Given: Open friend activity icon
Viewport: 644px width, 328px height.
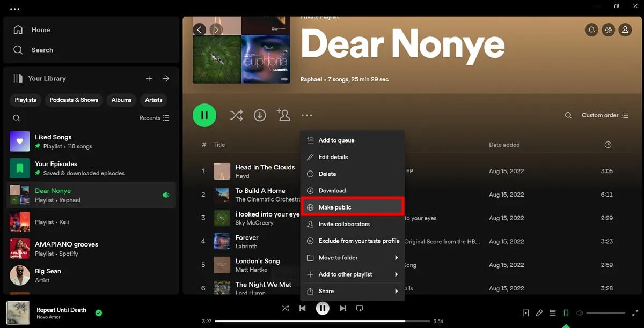Looking at the screenshot, I should [x=608, y=30].
